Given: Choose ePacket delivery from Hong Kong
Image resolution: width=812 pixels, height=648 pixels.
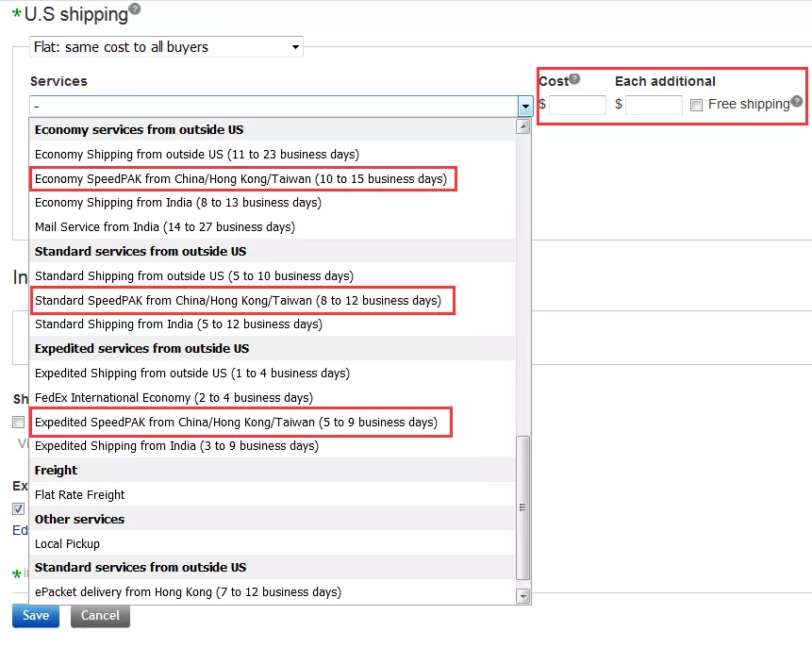Looking at the screenshot, I should (188, 591).
